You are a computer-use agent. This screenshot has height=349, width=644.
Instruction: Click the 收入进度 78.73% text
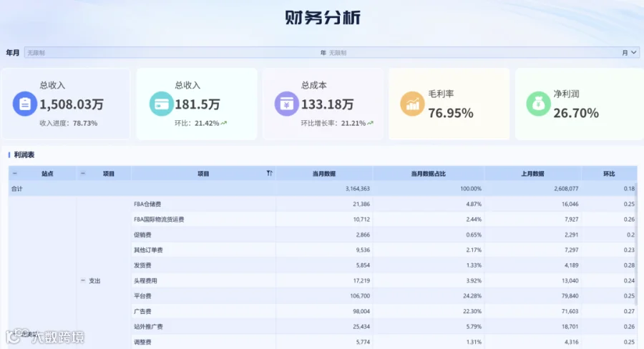[x=69, y=123]
